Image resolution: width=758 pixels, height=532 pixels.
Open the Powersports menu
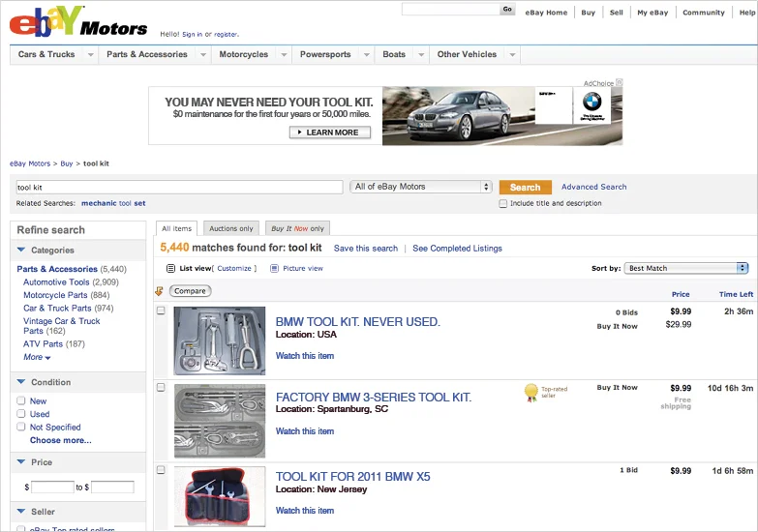click(325, 54)
